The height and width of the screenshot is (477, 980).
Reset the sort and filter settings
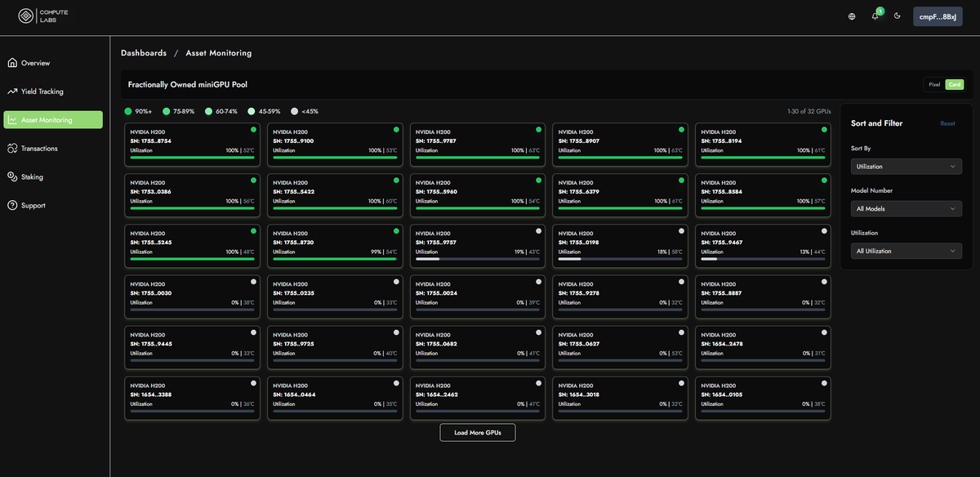[x=947, y=123]
